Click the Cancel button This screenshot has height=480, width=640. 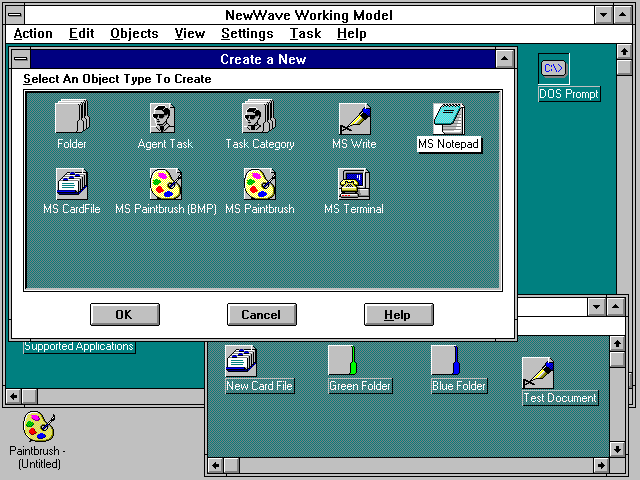click(x=261, y=315)
